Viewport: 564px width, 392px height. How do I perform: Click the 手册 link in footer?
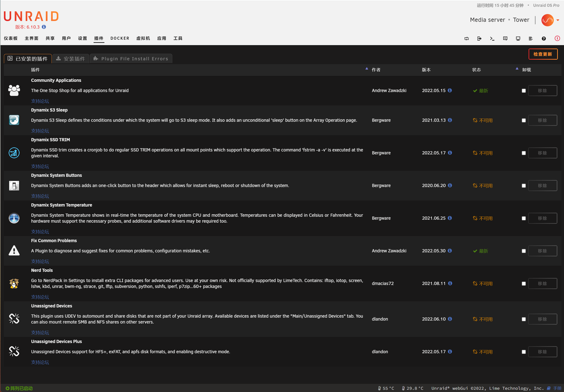(x=554, y=388)
